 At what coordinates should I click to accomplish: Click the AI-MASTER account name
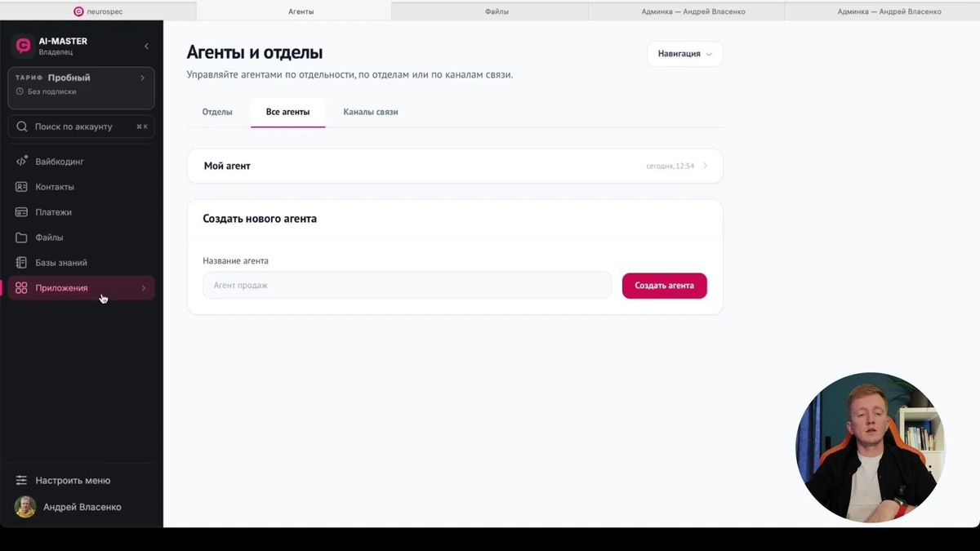(x=63, y=41)
